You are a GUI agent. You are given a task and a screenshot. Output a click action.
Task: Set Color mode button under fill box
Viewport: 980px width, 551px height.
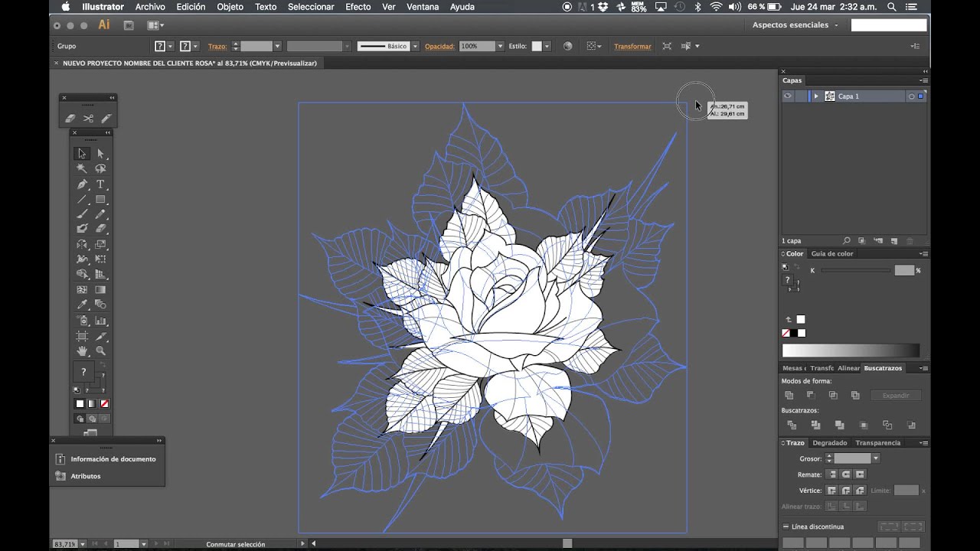80,404
